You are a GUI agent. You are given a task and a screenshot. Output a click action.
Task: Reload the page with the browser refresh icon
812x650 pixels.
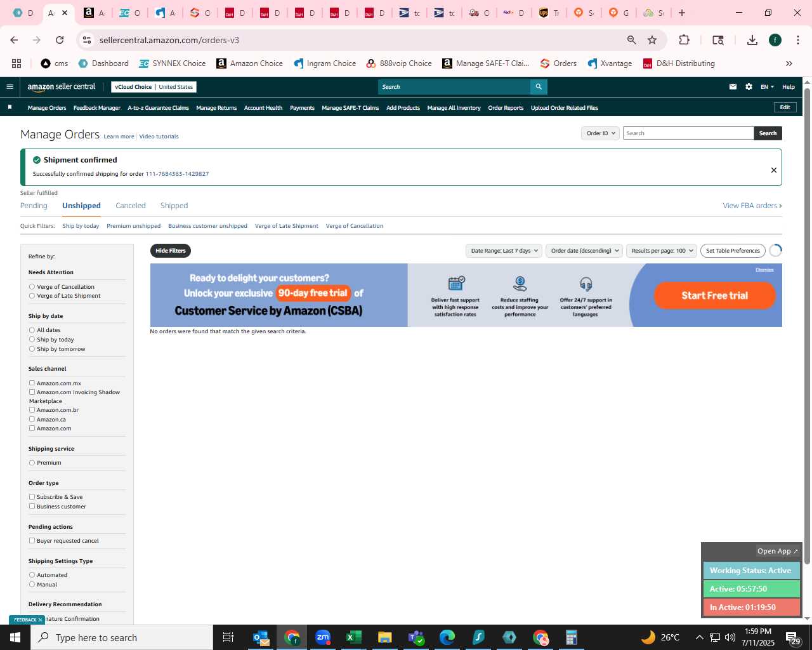click(x=60, y=40)
